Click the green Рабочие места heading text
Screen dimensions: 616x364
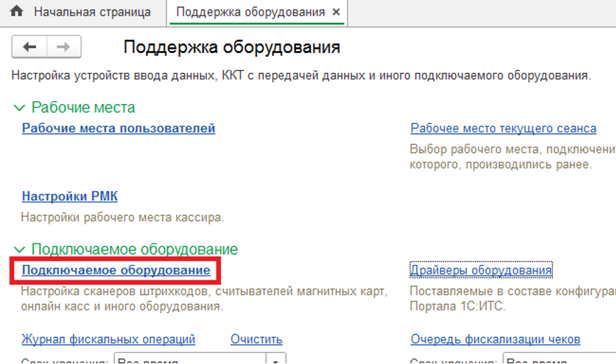pyautogui.click(x=83, y=108)
